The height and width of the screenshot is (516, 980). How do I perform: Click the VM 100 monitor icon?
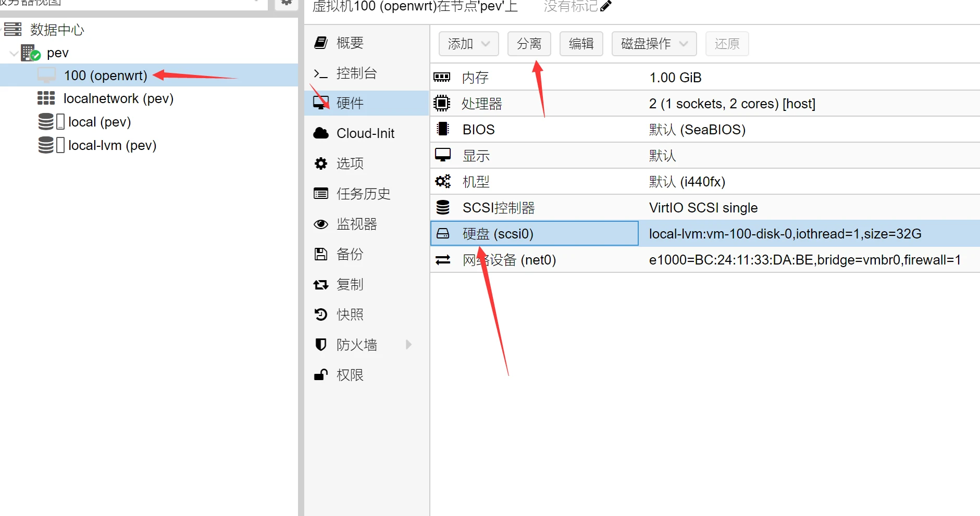46,75
